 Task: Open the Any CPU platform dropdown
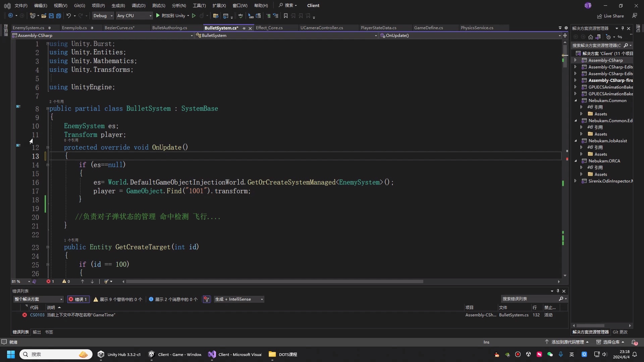(x=134, y=16)
